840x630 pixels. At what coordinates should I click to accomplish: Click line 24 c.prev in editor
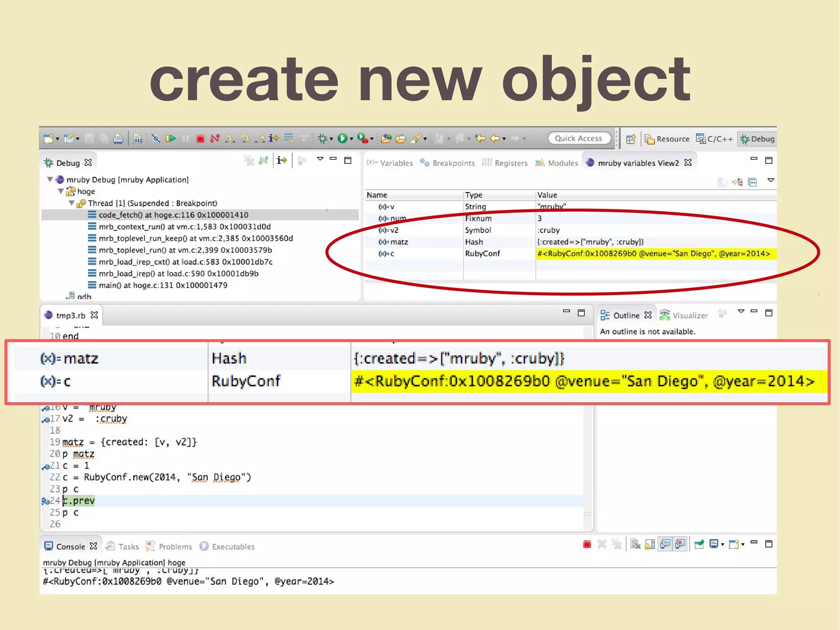coord(79,501)
